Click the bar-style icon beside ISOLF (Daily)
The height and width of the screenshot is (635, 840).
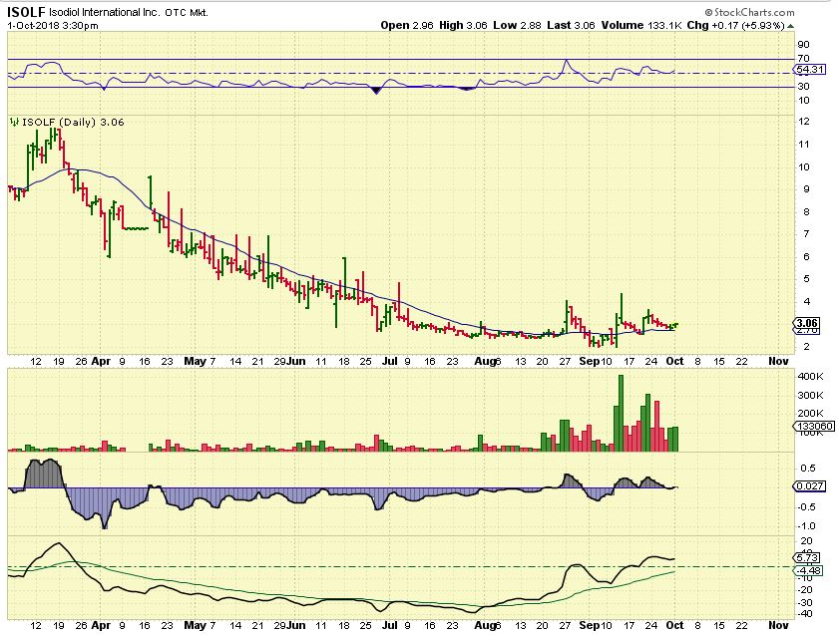pyautogui.click(x=14, y=122)
